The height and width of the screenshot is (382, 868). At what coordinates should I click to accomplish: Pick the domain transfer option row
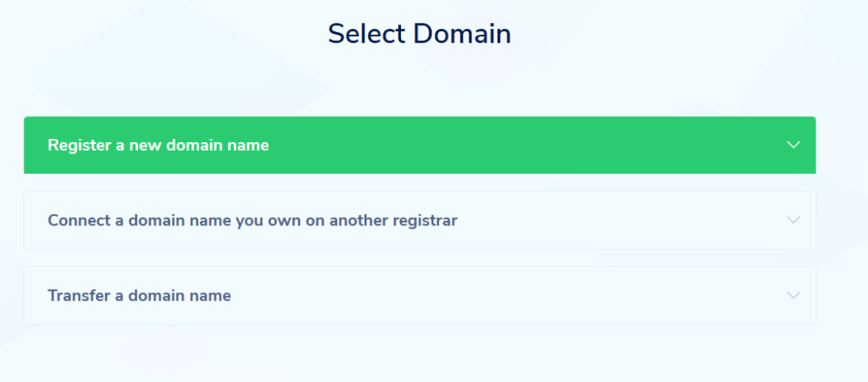(420, 296)
